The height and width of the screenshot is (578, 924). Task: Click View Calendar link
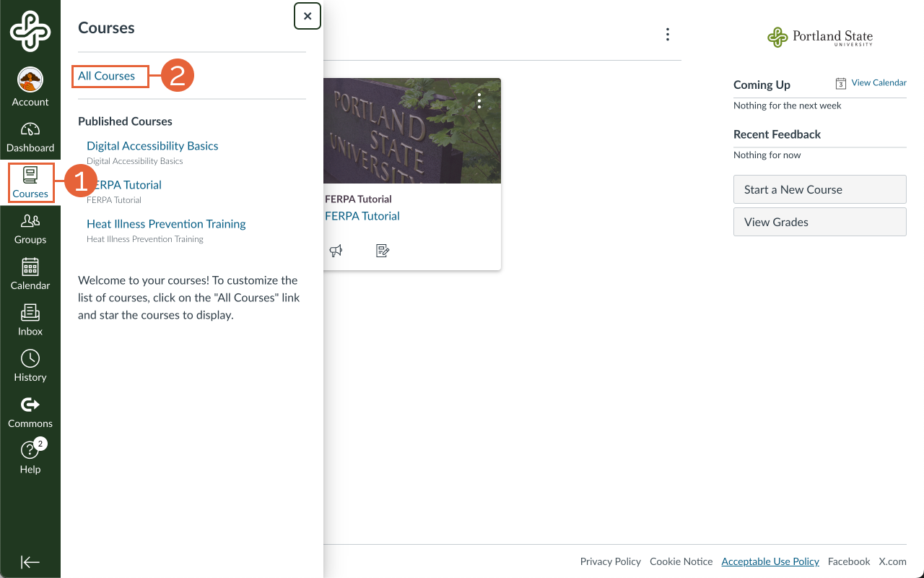coord(879,83)
